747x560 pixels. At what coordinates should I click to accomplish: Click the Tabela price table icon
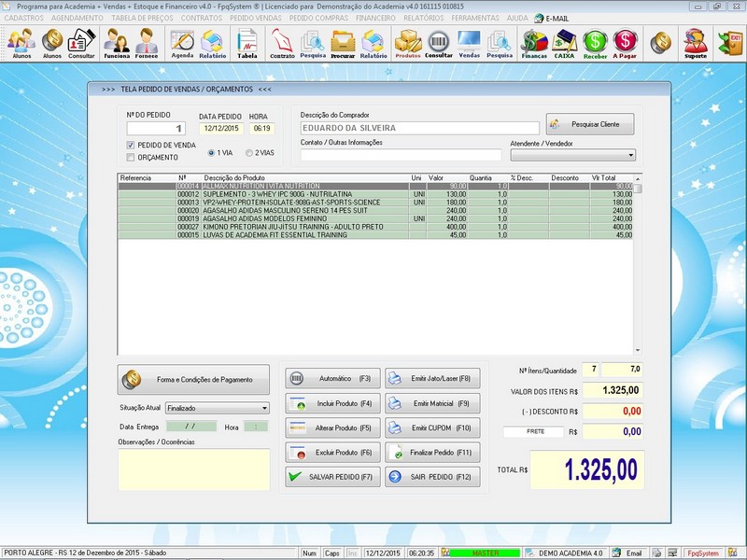(x=247, y=43)
